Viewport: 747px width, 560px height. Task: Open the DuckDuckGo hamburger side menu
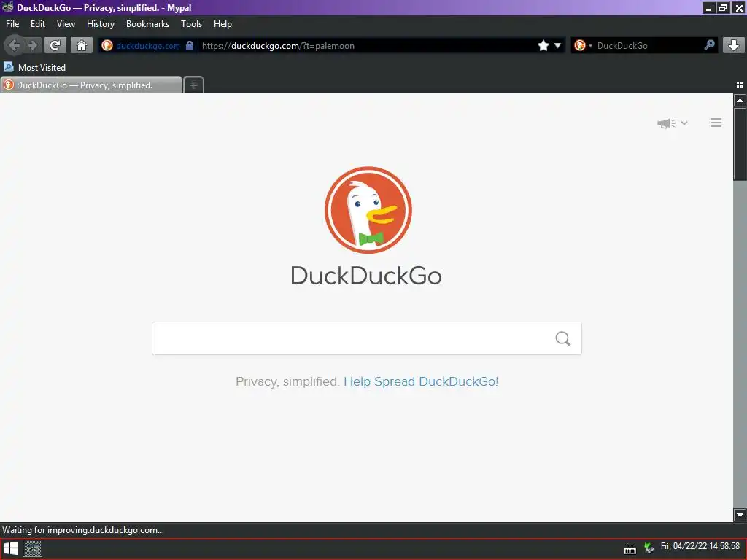point(716,122)
